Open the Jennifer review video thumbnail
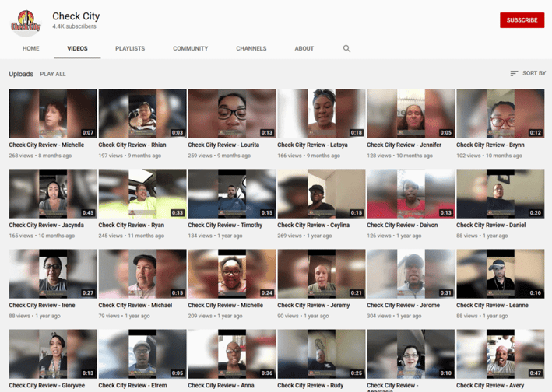 410,114
